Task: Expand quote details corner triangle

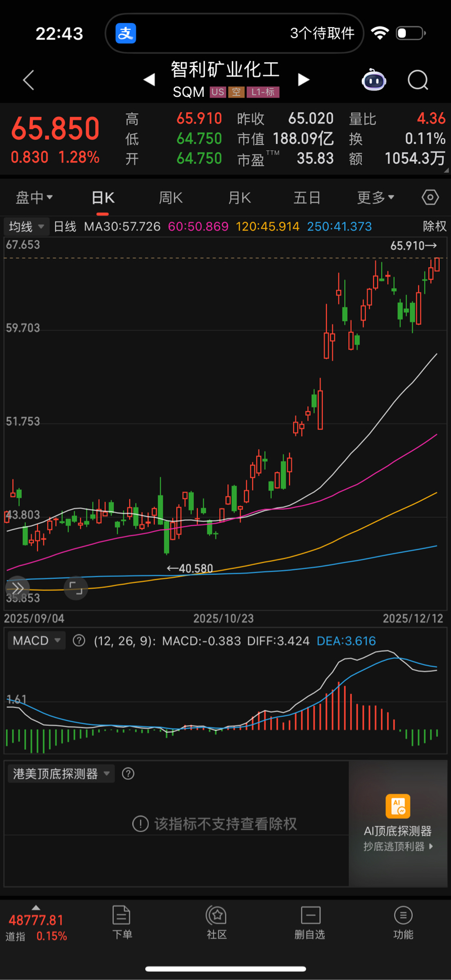Action: tap(446, 170)
